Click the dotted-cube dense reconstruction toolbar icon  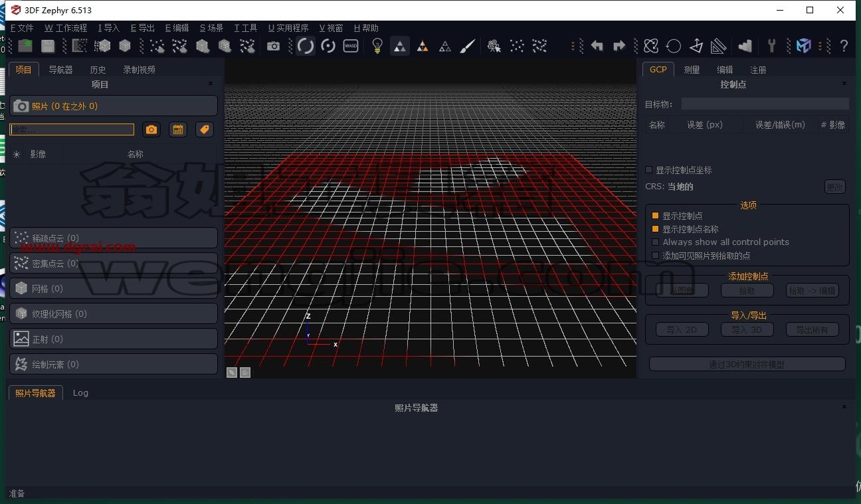102,46
